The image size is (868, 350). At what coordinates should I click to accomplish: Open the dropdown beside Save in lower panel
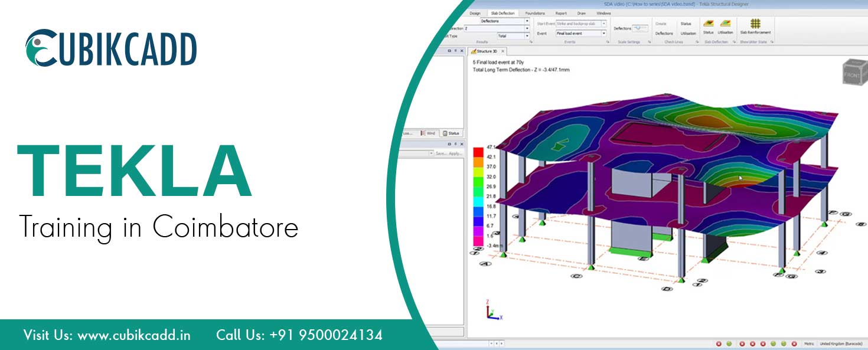coord(432,153)
